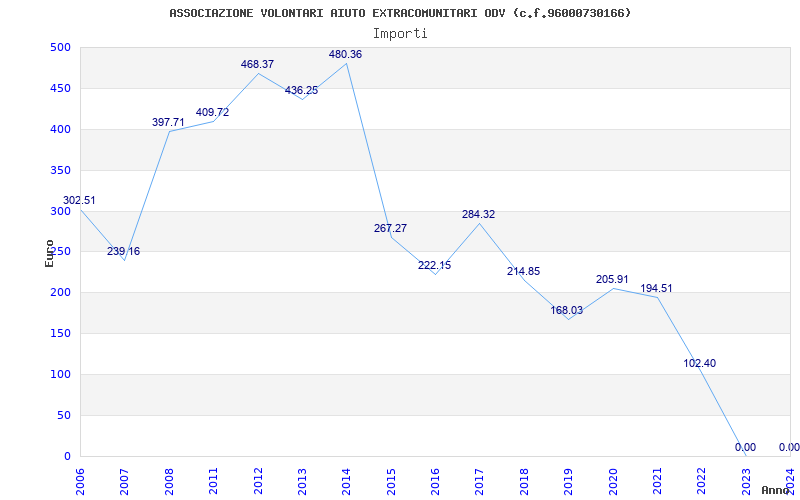800x500 pixels.
Task: Select the 500 y-axis tick label
Action: tap(60, 47)
